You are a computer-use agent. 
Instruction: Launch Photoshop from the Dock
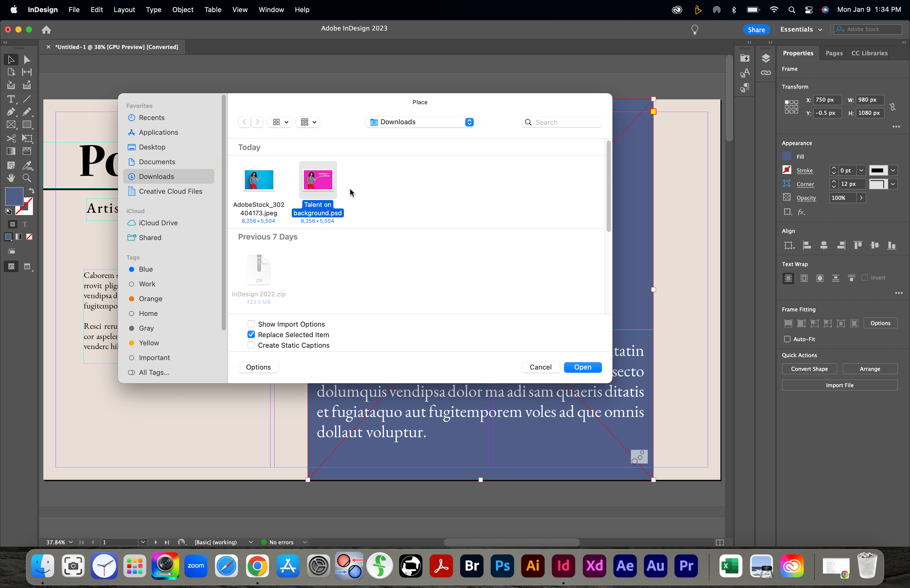tap(502, 566)
